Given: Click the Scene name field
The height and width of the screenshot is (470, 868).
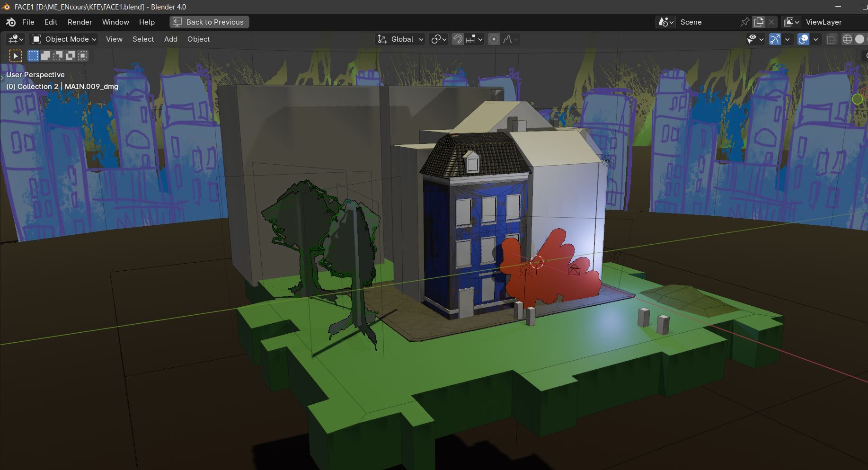Looking at the screenshot, I should click(x=708, y=22).
